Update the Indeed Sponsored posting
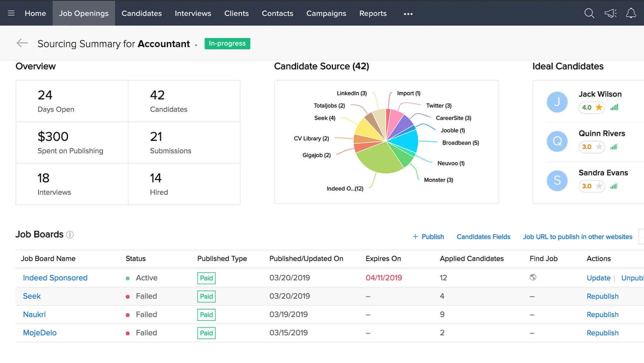 click(x=598, y=278)
